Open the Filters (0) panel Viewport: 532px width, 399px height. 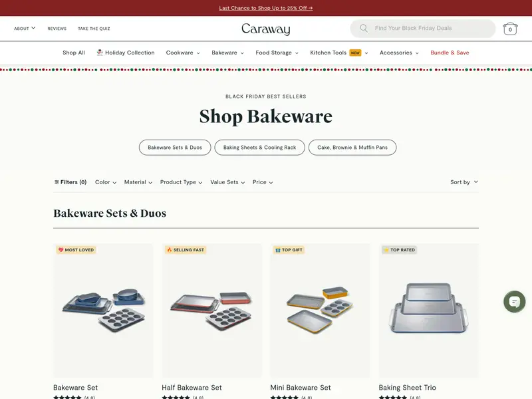[x=70, y=182]
